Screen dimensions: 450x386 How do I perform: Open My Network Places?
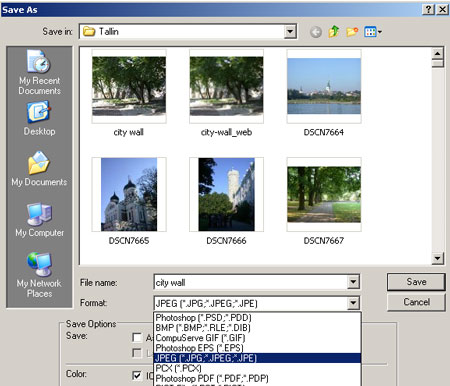coord(39,275)
